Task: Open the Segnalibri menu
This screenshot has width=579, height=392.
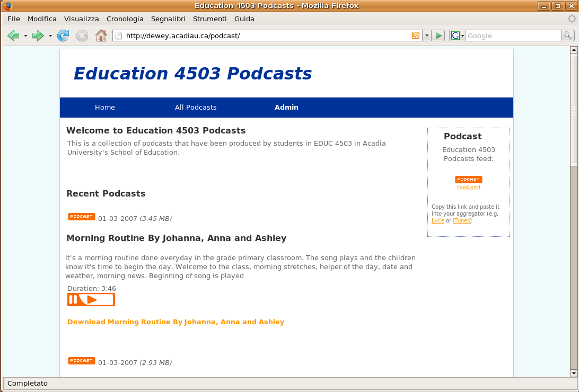Action: pyautogui.click(x=168, y=19)
